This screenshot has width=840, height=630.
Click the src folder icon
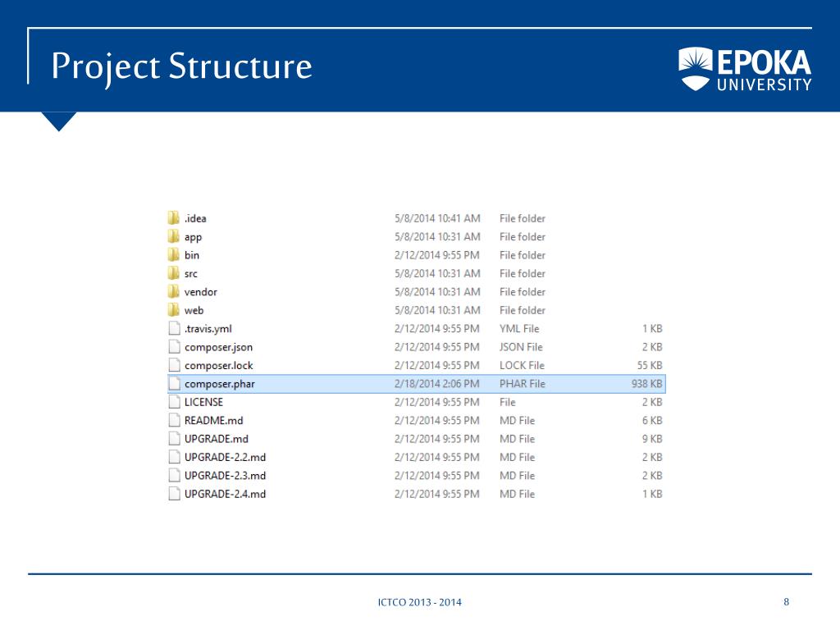click(x=173, y=273)
